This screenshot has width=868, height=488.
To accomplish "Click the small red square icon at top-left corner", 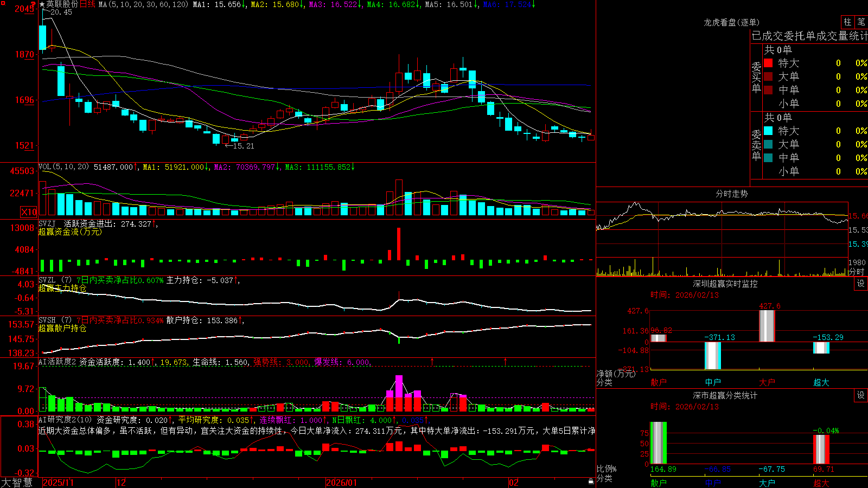I will (3, 3).
